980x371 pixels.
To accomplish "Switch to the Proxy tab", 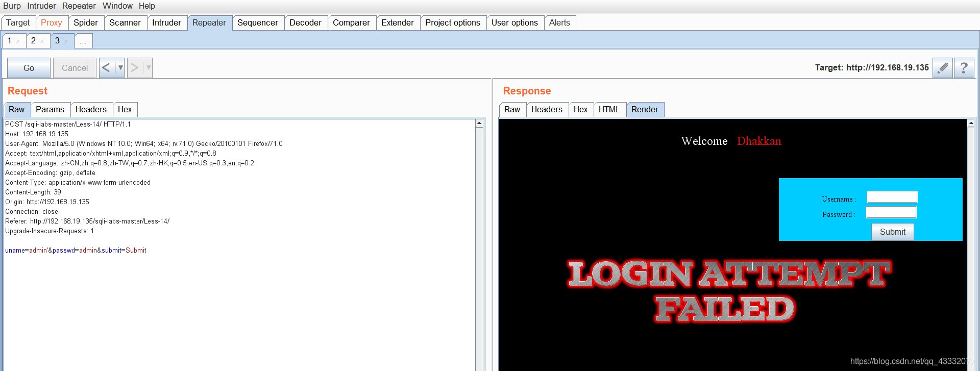I will [x=52, y=23].
